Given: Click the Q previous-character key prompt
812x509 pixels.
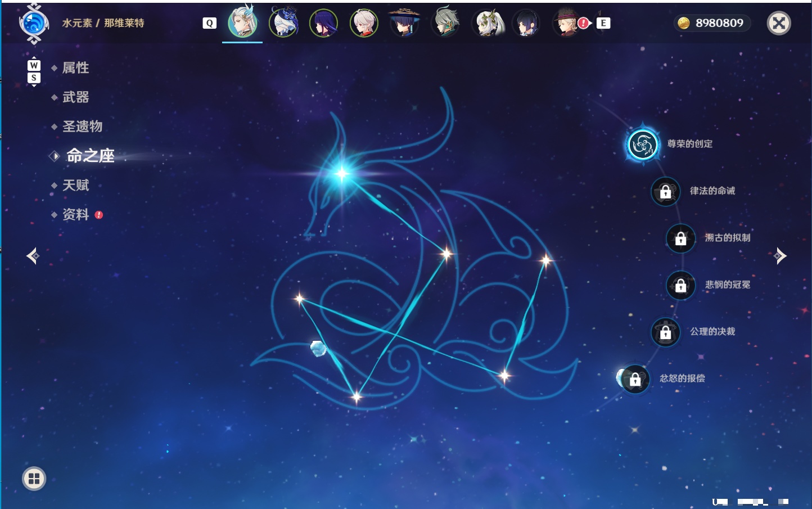Looking at the screenshot, I should (209, 23).
